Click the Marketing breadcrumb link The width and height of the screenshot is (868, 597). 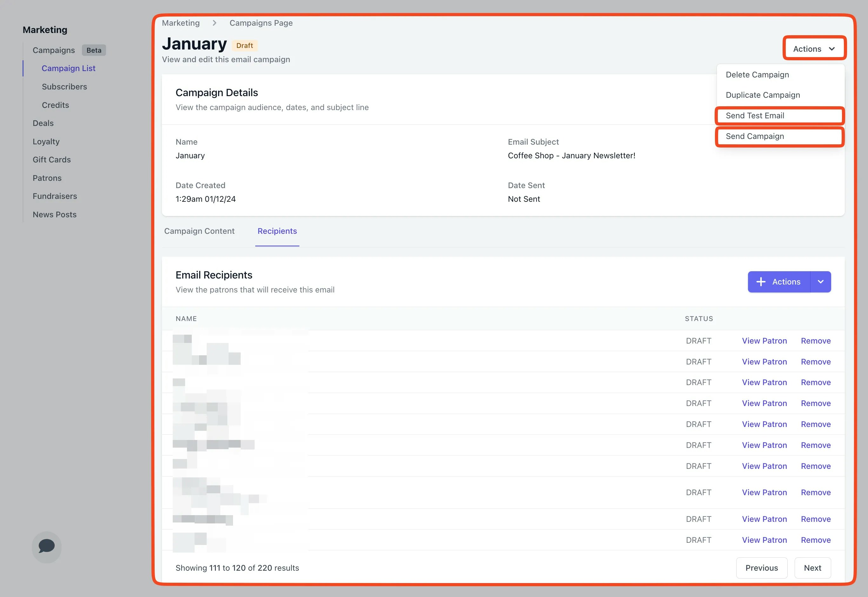tap(181, 23)
